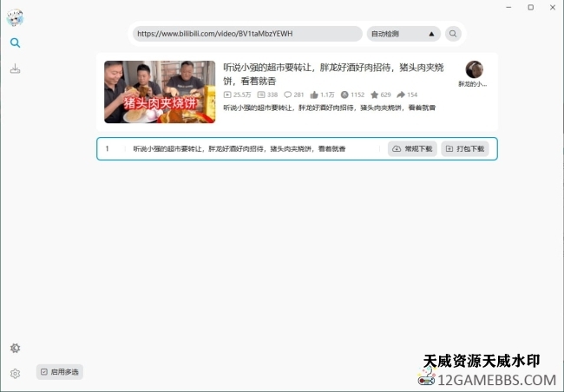
Task: Open the search page from sidebar
Action: (x=15, y=42)
